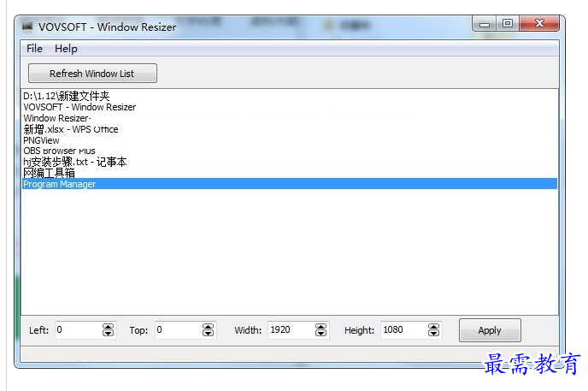Decrease the Width value with down arrow

click(321, 334)
